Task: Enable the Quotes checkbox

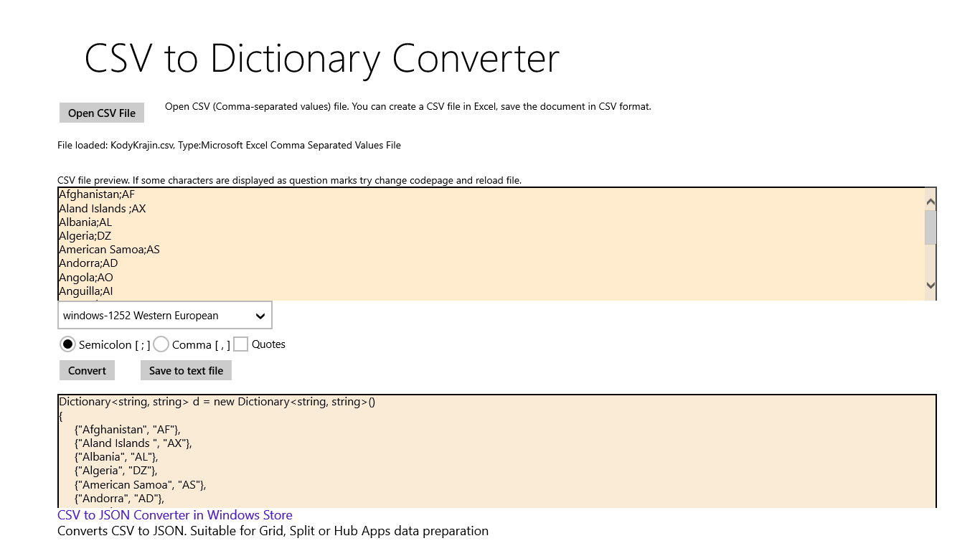Action: tap(241, 344)
